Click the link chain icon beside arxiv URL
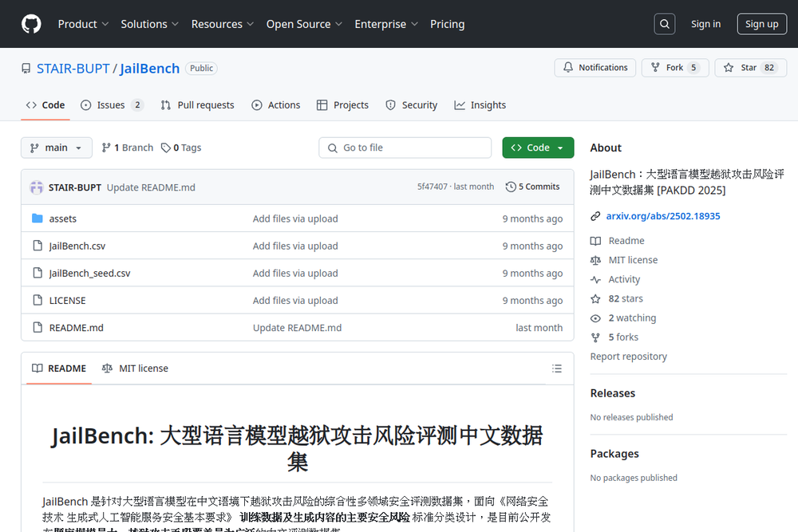Screen dimensions: 798x532 [595, 216]
